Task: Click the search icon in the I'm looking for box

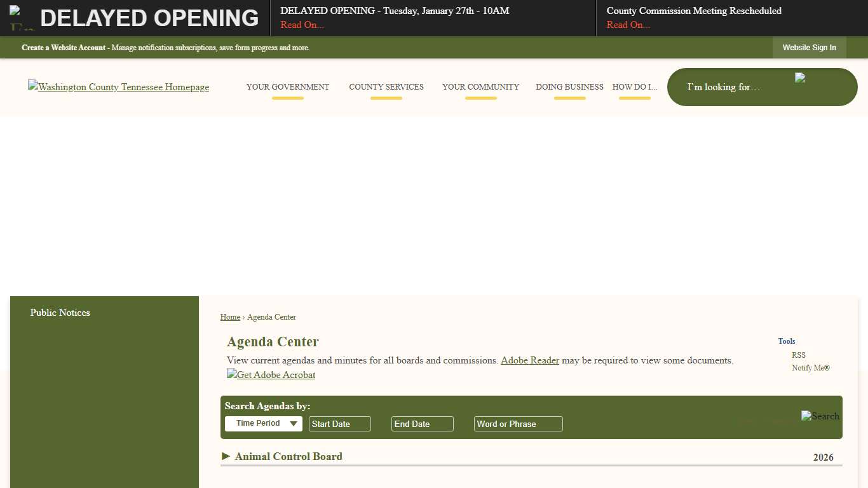Action: pyautogui.click(x=800, y=78)
